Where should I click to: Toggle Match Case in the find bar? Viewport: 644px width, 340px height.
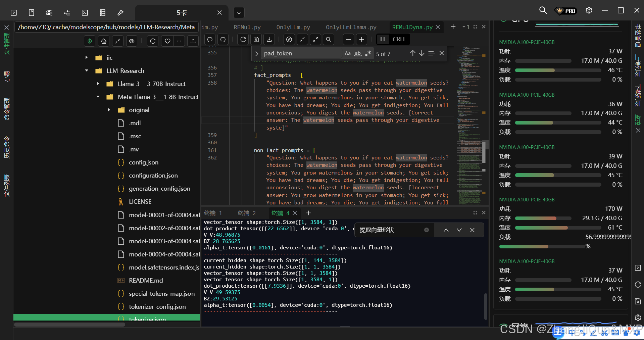[348, 53]
